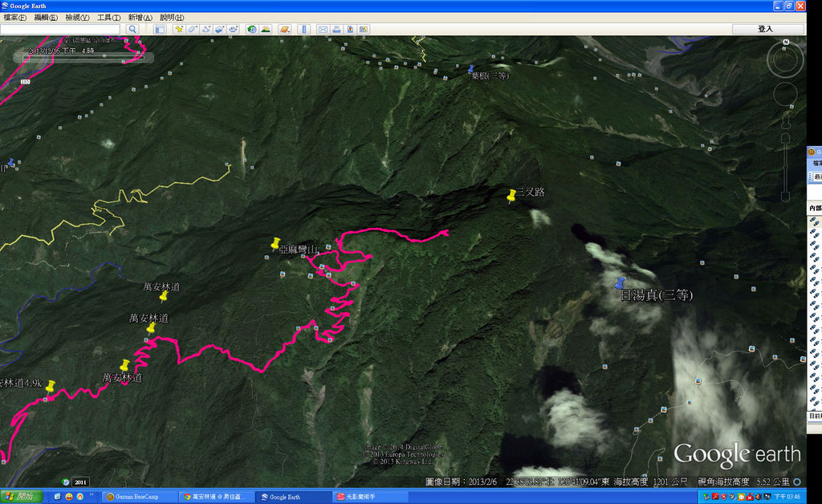Open the 說明(H) menu
The width and height of the screenshot is (822, 504).
click(x=172, y=18)
